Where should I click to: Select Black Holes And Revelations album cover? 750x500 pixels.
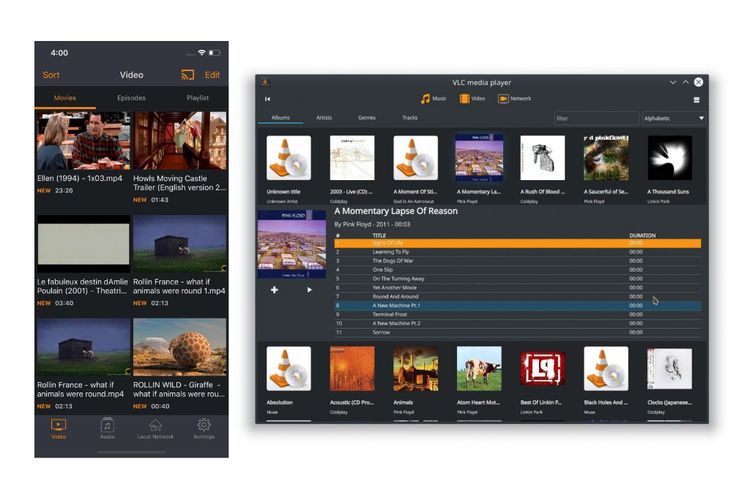[606, 368]
